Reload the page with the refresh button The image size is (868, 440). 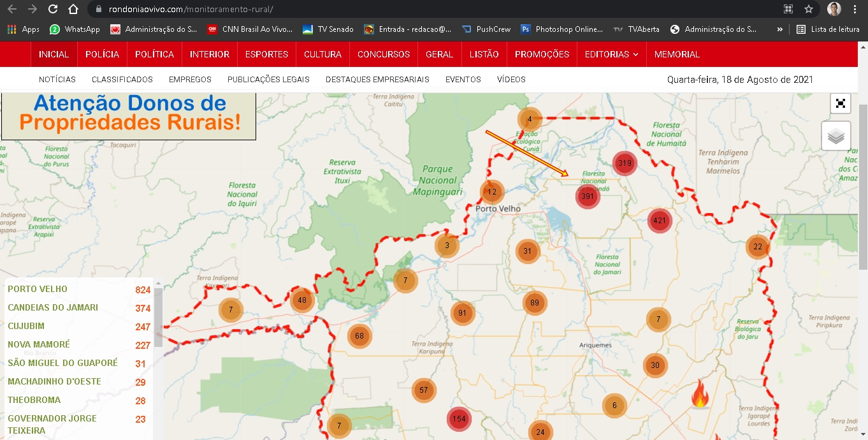[53, 9]
